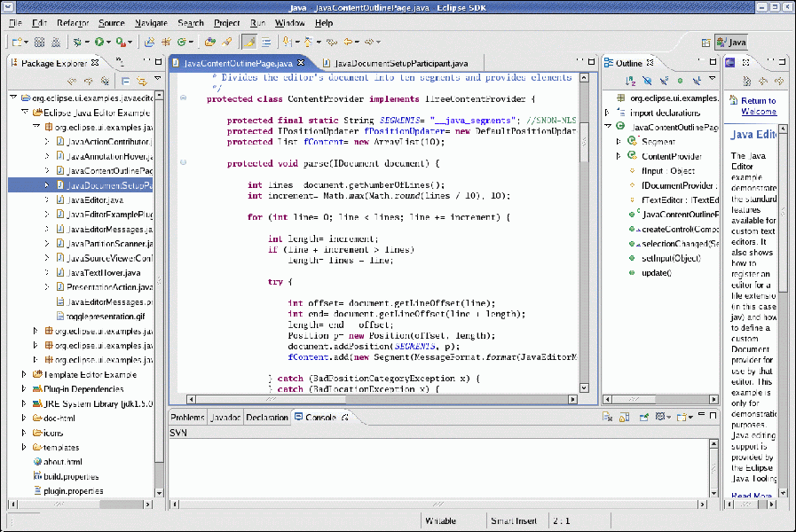Expand the Plug-in Dependencies node
Viewport: 796px width, 532px height.
tap(24, 389)
